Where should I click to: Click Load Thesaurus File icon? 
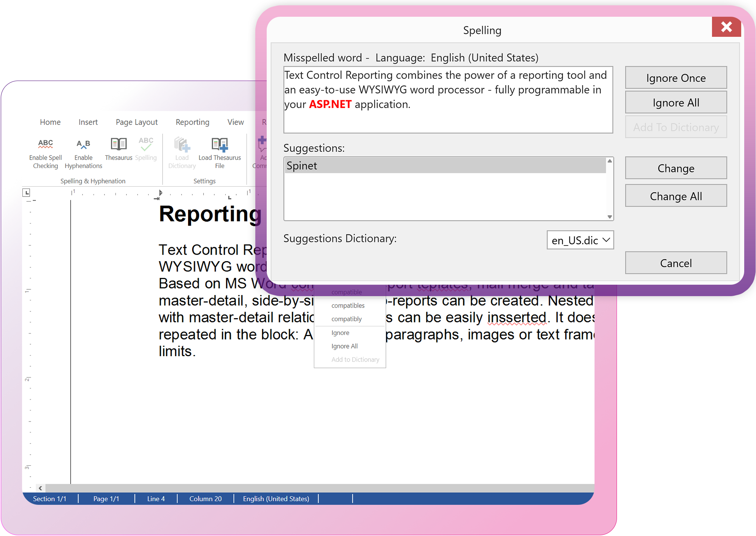[x=220, y=144]
